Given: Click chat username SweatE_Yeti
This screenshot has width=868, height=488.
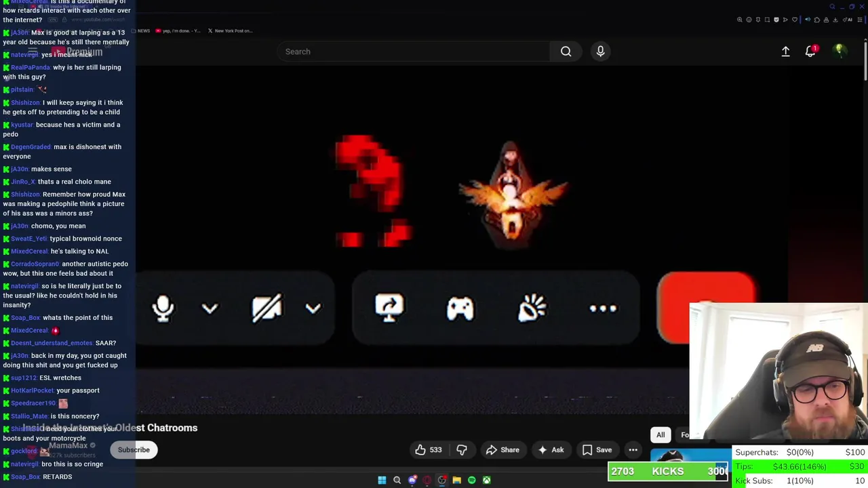Looking at the screenshot, I should tap(29, 239).
